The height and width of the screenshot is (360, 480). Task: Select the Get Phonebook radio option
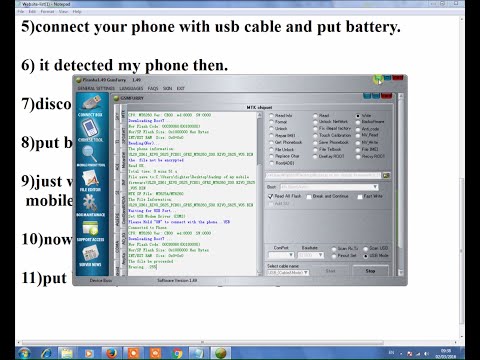[272, 142]
